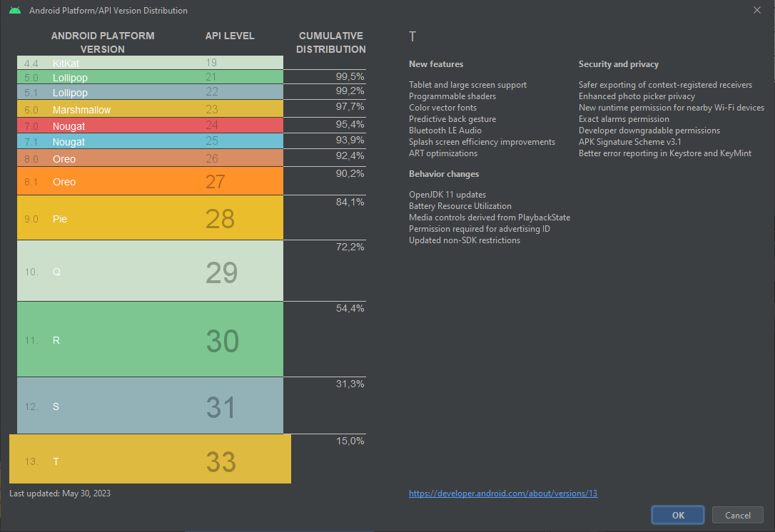
Task: Choose the Android 10 Q API 29 block
Action: 150,271
